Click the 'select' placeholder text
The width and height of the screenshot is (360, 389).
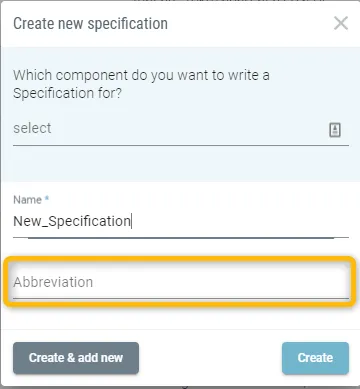[x=32, y=128]
